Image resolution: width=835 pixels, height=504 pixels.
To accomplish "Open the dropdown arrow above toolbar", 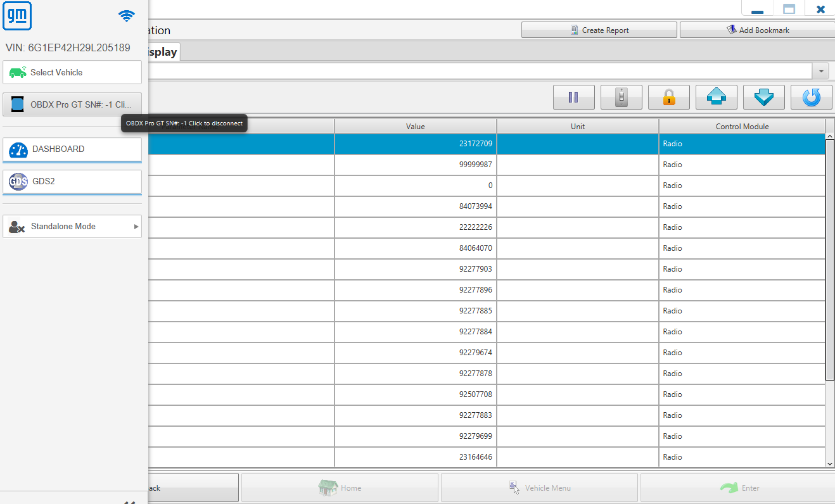I will point(822,71).
